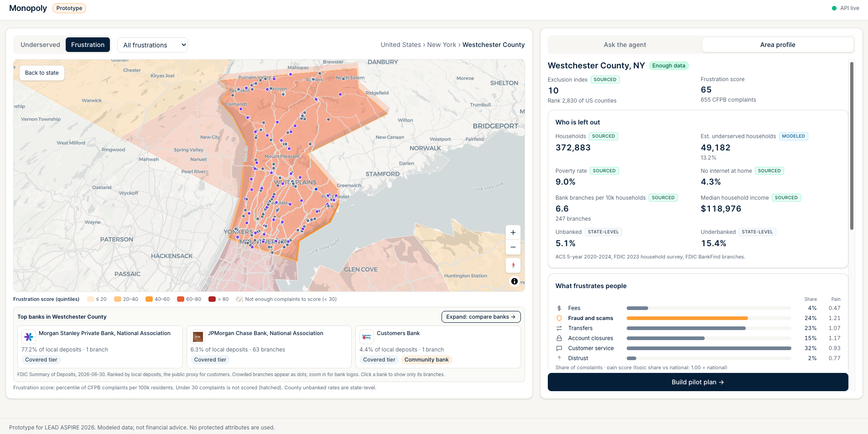Click the > 80 legend color swatch
The width and height of the screenshot is (868, 434).
click(x=212, y=299)
